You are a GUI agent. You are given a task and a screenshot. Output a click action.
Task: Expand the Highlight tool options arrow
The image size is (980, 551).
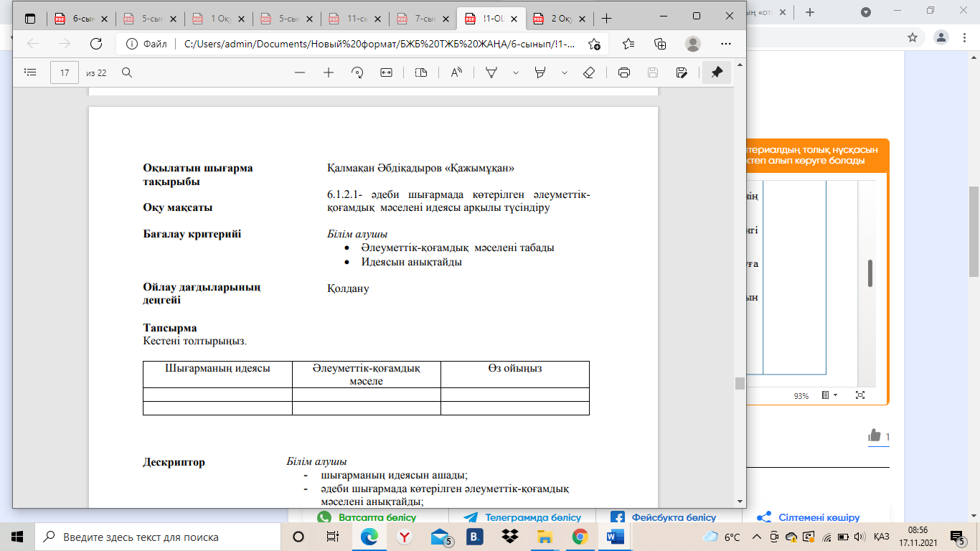point(565,72)
